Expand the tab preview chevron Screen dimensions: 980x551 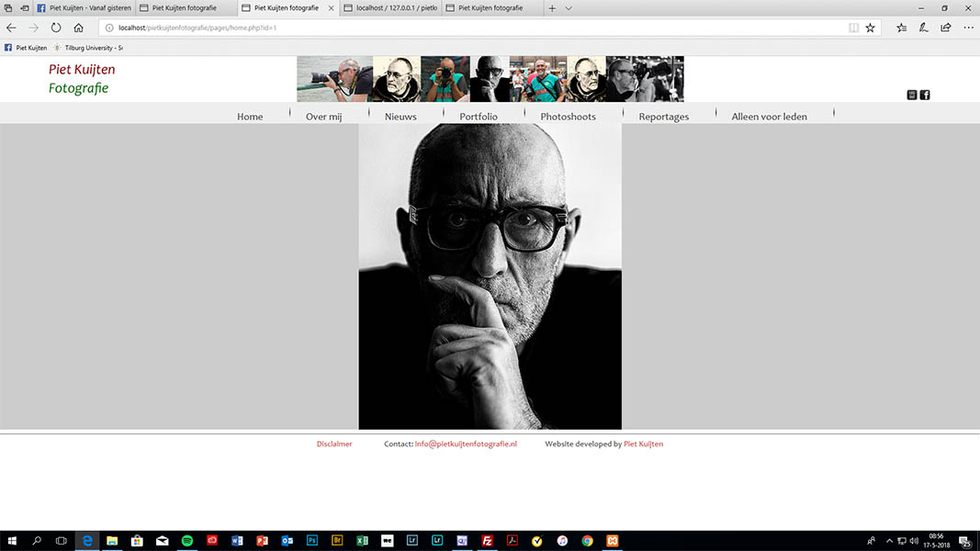click(x=569, y=8)
